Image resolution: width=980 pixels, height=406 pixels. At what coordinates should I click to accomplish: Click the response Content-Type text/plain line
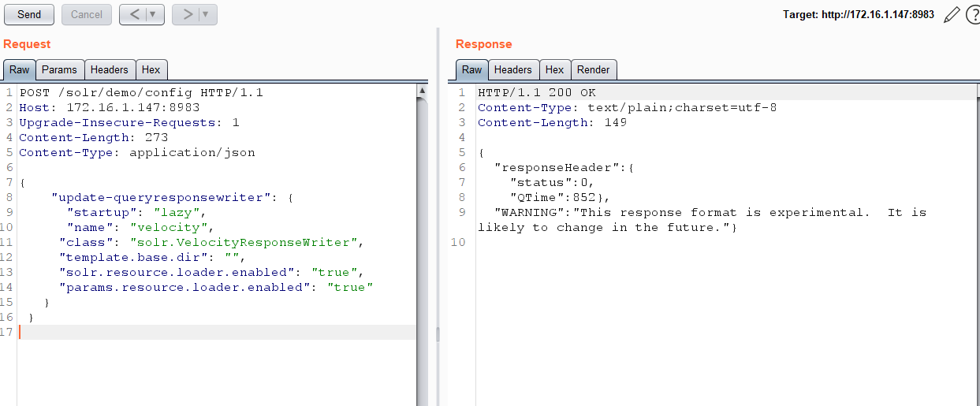(x=628, y=107)
